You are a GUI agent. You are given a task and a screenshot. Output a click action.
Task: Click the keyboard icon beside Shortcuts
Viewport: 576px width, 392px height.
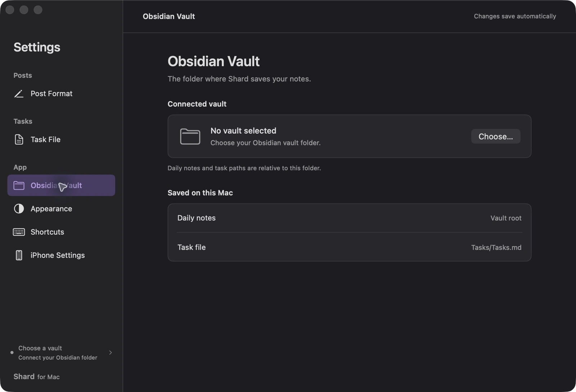point(19,232)
